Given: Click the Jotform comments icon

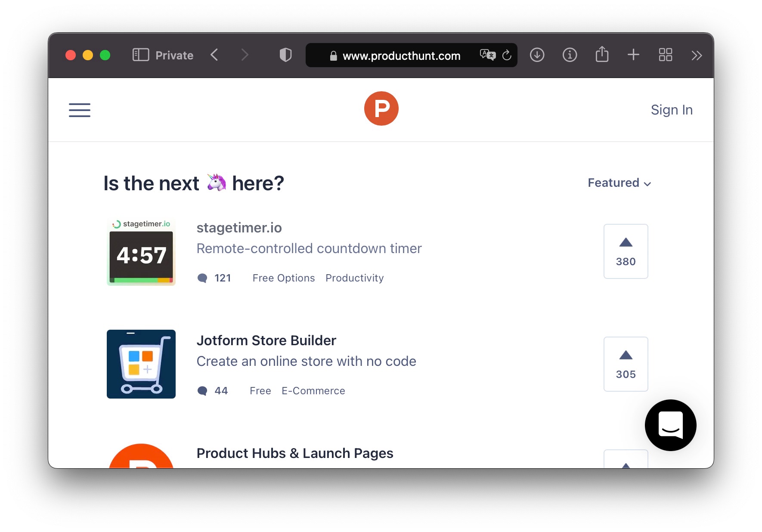Looking at the screenshot, I should tap(202, 391).
